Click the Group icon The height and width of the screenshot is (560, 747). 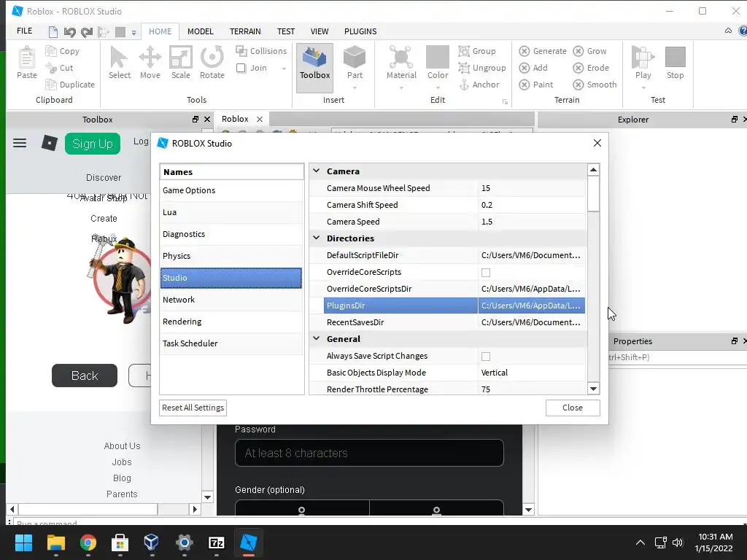point(464,51)
